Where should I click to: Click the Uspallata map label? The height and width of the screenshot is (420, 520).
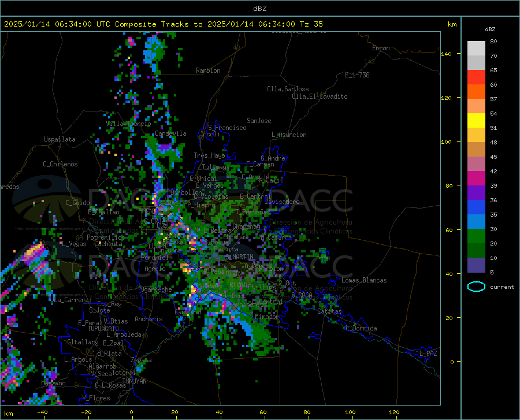coord(60,139)
